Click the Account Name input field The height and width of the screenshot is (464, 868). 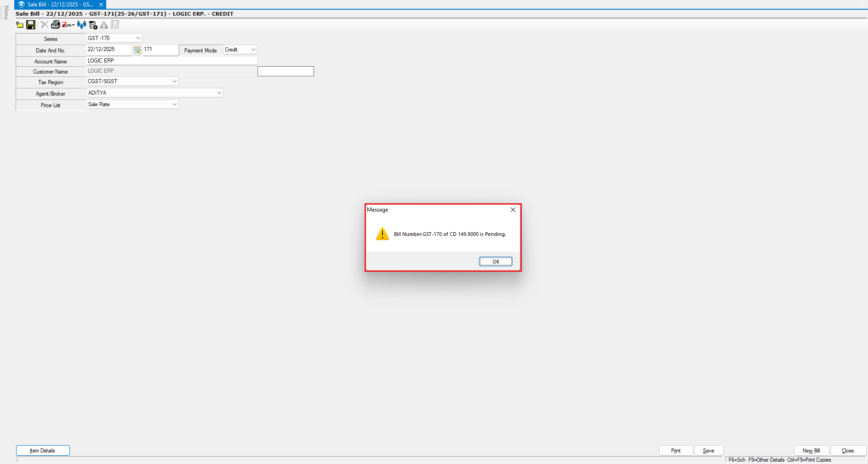(171, 61)
